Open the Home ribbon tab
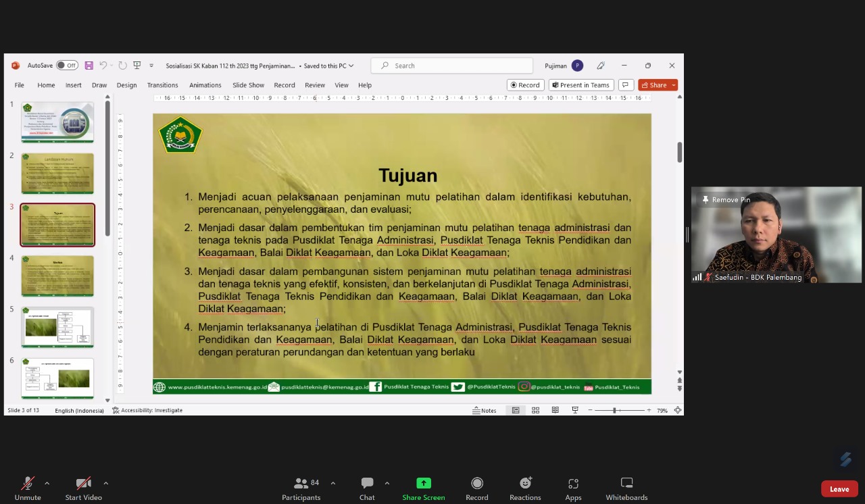Image resolution: width=865 pixels, height=504 pixels. click(46, 85)
